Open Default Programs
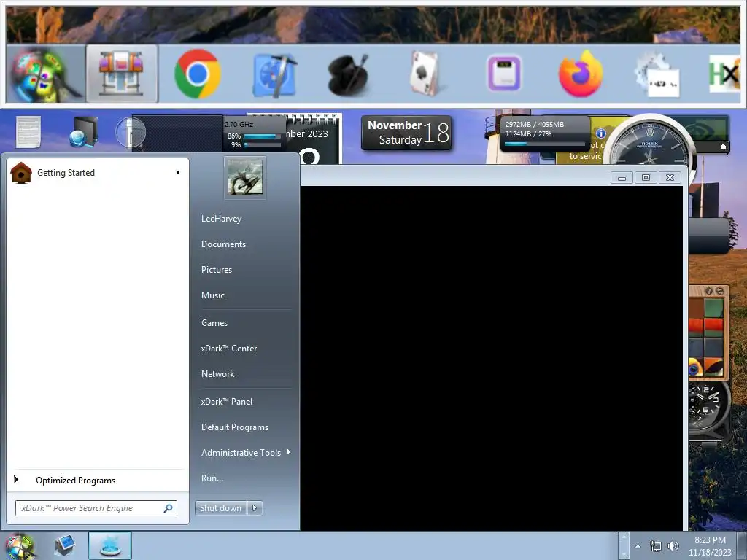 tap(234, 427)
